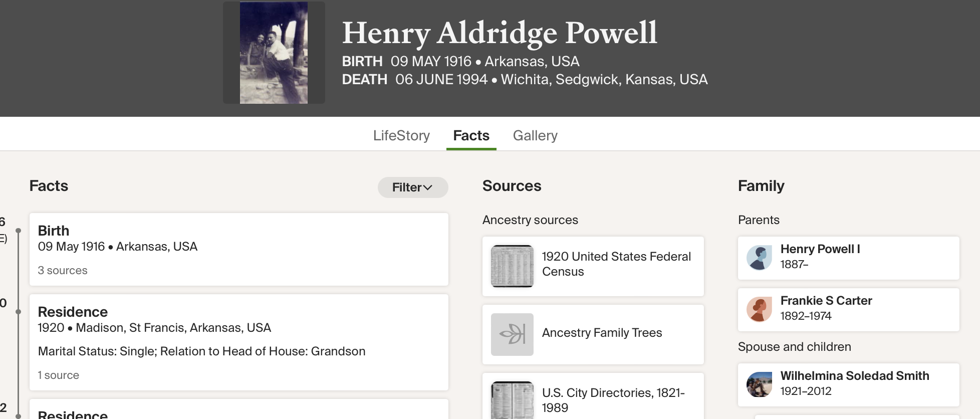Screen dimensions: 980x419
Task: Open the Filter dropdown
Action: click(412, 187)
